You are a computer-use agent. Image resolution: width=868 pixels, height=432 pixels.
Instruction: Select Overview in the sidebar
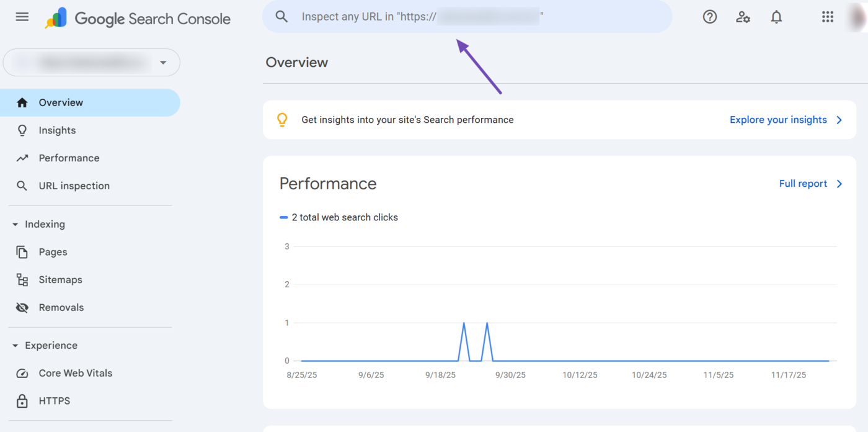61,102
